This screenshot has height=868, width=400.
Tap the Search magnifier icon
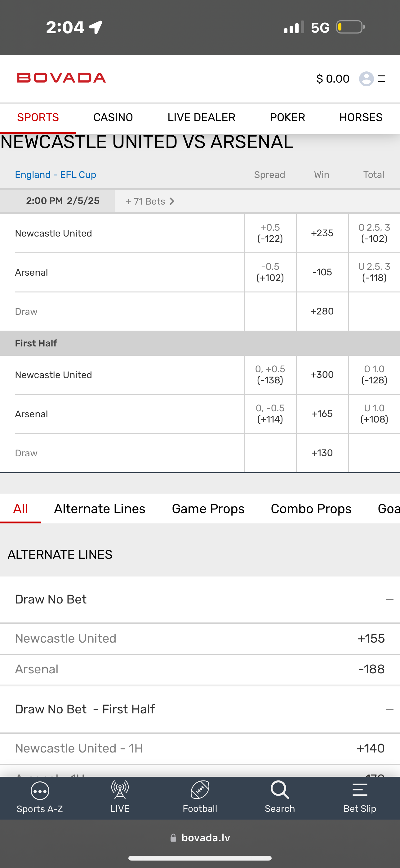click(x=280, y=790)
